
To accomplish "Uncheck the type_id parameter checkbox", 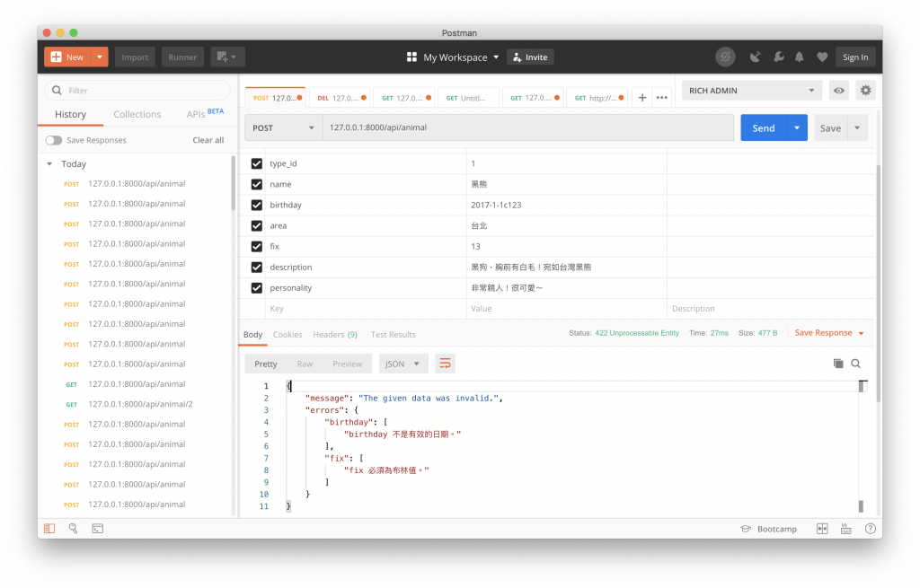I will [256, 163].
